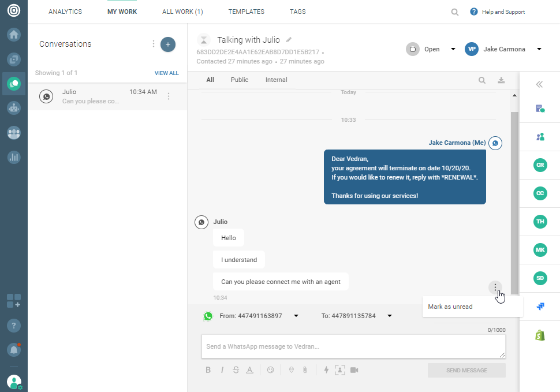This screenshot has height=392, width=560.
Task: Toggle italic text formatting
Action: [222, 370]
